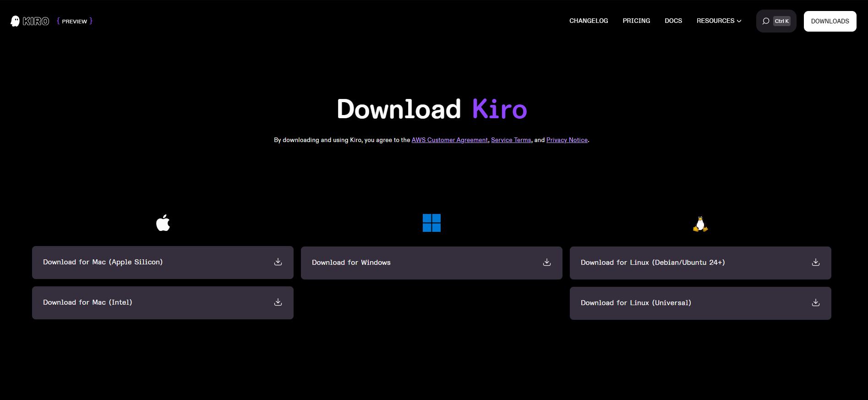Open the Docs menu item
Screen dimensions: 868x400
pyautogui.click(x=673, y=21)
